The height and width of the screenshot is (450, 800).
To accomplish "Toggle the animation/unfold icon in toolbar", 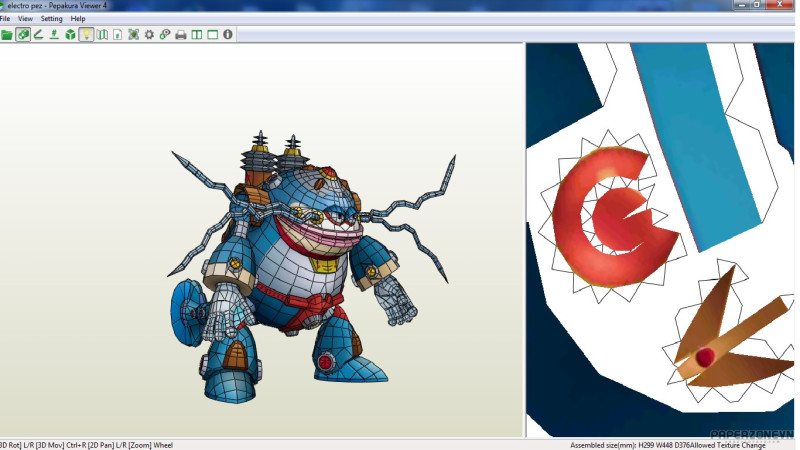I will point(23,35).
